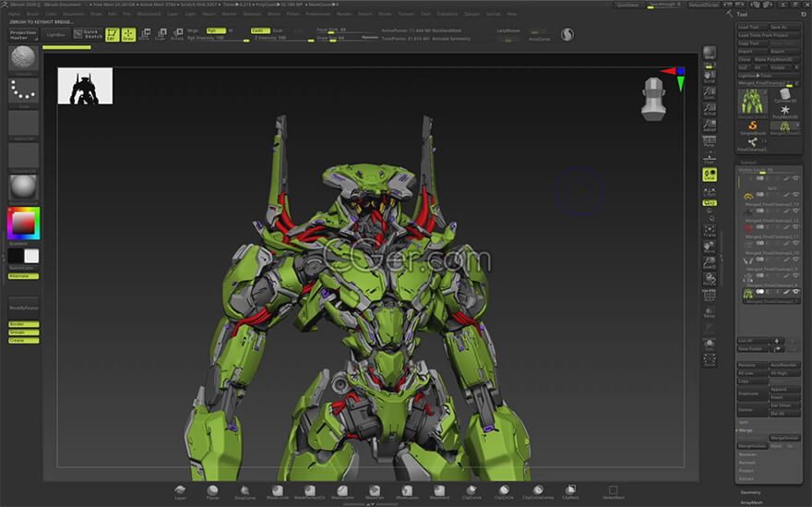
Task: Toggle Local transformations button
Action: pyautogui.click(x=710, y=175)
